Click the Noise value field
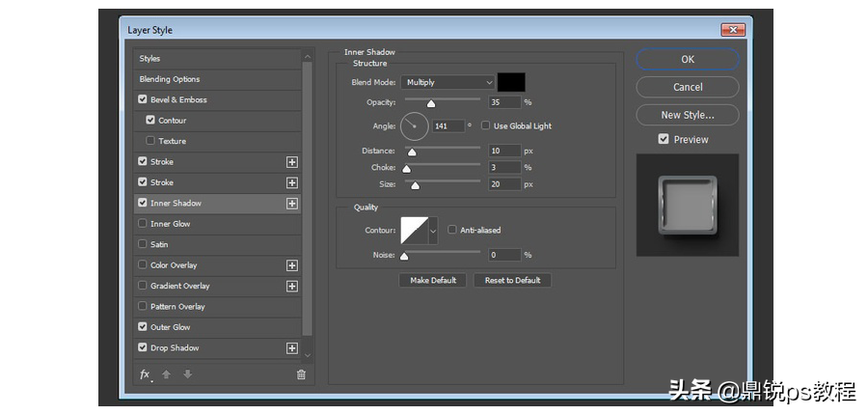The width and height of the screenshot is (868, 415). (504, 255)
